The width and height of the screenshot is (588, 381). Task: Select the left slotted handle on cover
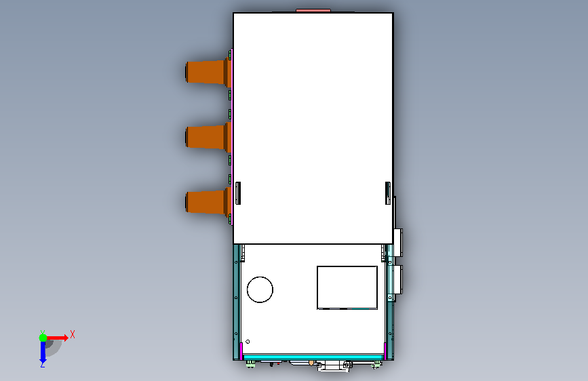click(x=238, y=193)
